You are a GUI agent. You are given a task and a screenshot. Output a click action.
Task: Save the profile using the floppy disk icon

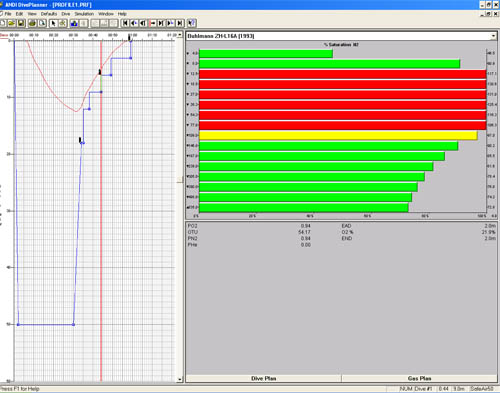click(x=21, y=23)
